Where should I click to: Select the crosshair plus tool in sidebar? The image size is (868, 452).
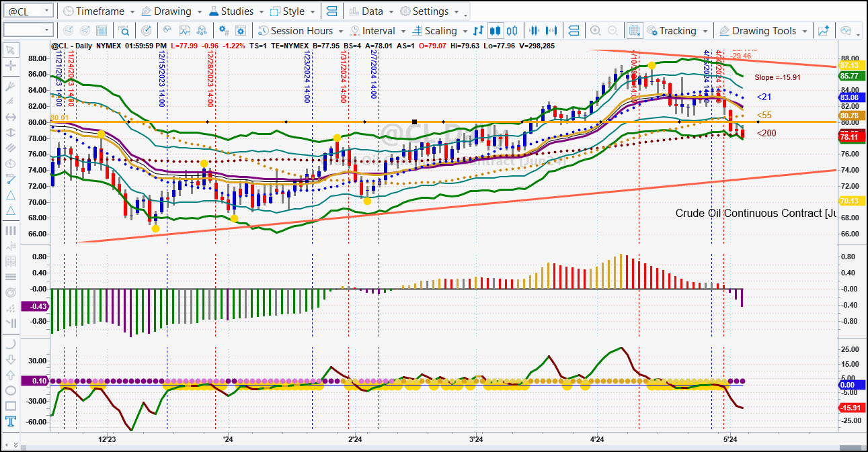(x=10, y=66)
